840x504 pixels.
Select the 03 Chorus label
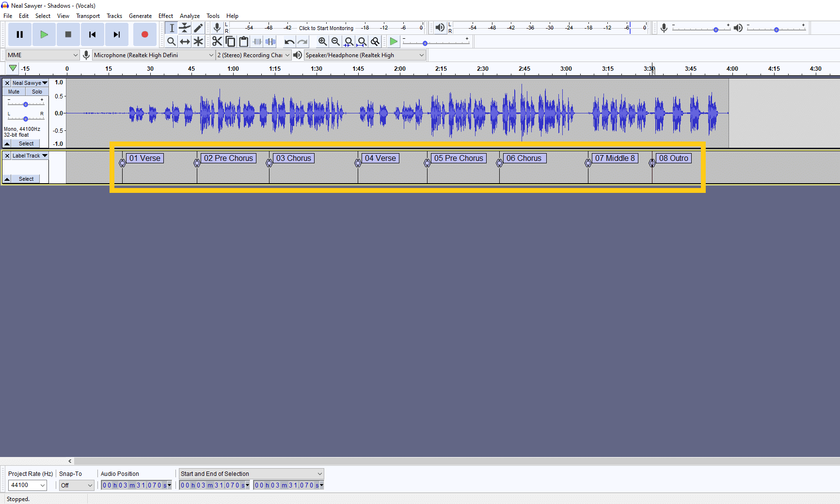pyautogui.click(x=293, y=158)
